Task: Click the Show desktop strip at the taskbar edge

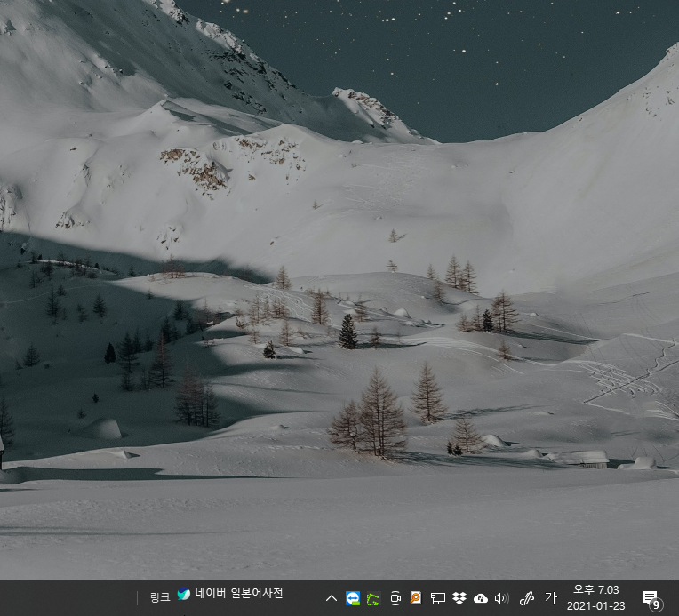Action: (x=676, y=598)
